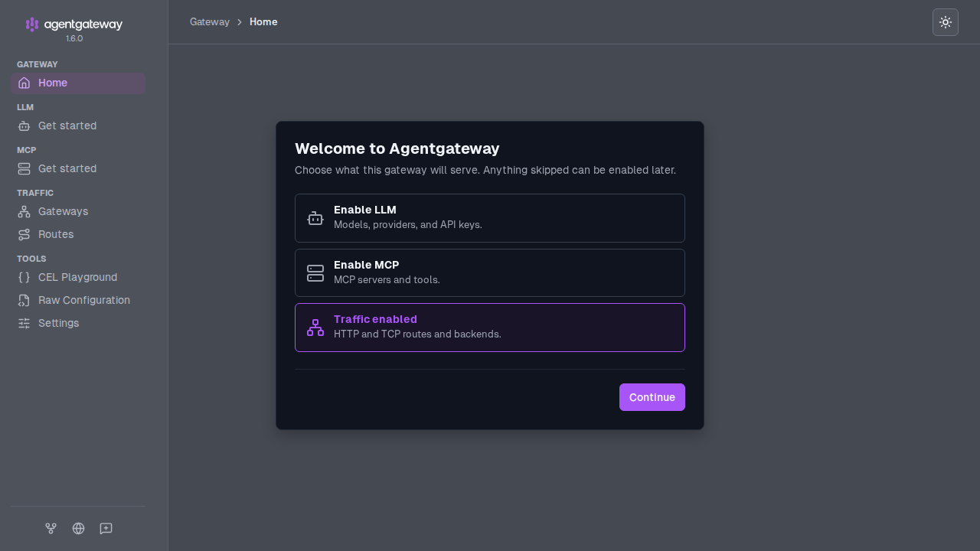
Task: Open Settings in the sidebar
Action: pos(78,323)
